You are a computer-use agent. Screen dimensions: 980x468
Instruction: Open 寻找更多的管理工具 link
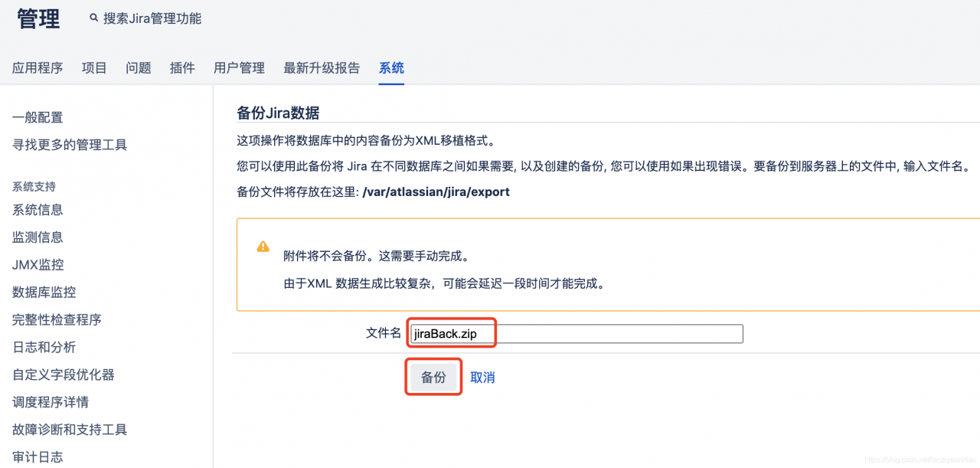(70, 145)
